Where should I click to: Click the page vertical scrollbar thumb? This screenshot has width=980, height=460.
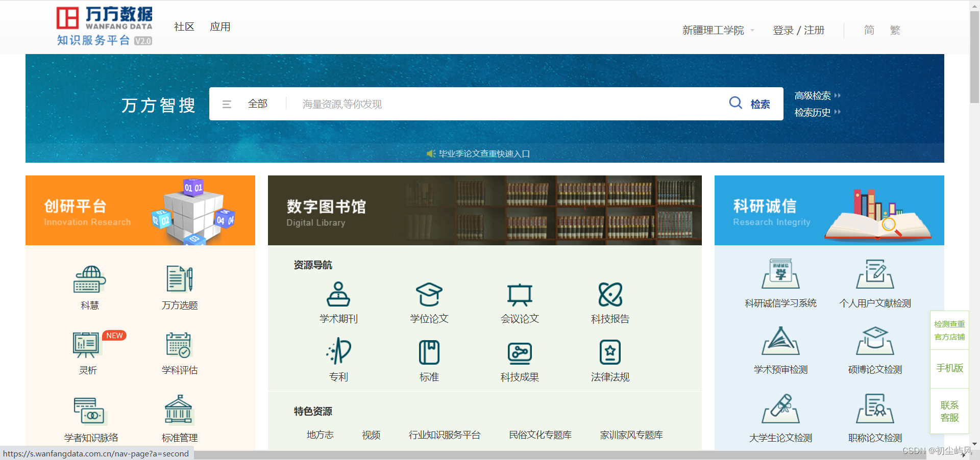pos(974,56)
